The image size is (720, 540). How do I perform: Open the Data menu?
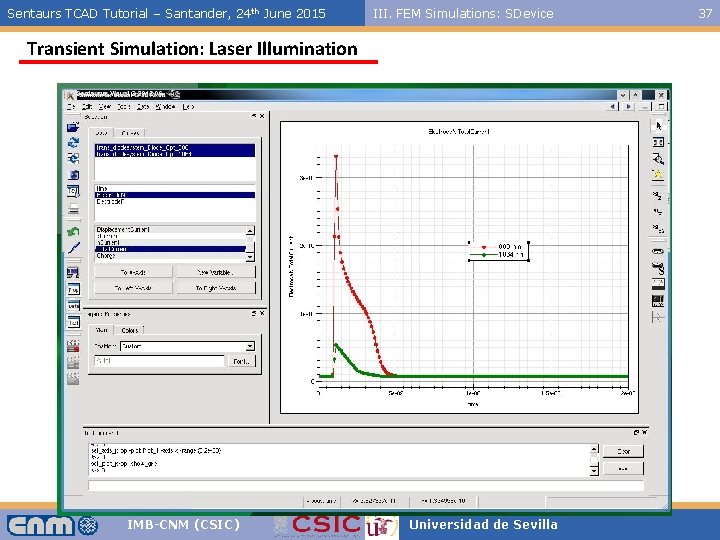coord(143,107)
